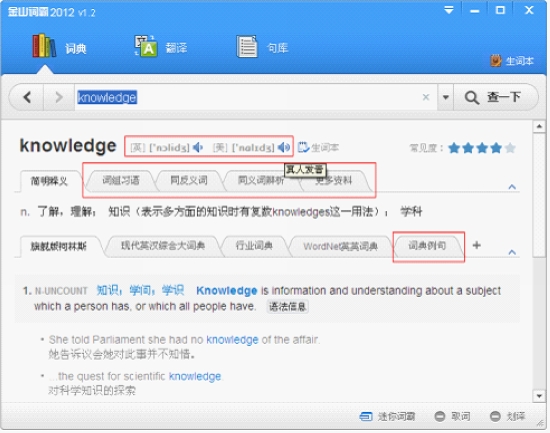Open the title bar main menu dropdown
The width and height of the screenshot is (550, 433).
[x=449, y=10]
